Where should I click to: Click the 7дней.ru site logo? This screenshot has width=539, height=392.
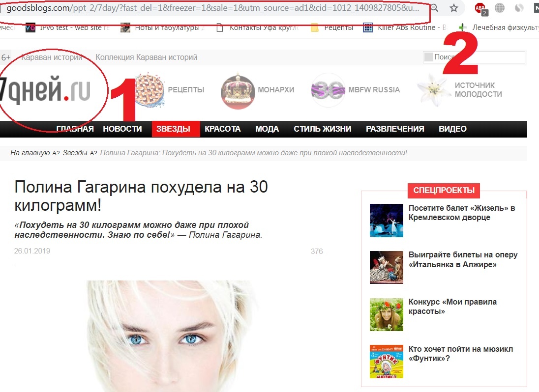(45, 89)
